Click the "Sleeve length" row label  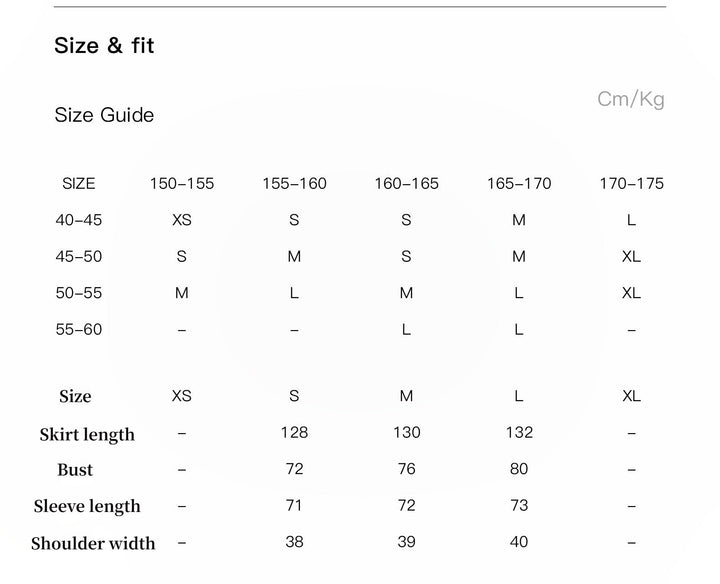coord(87,507)
